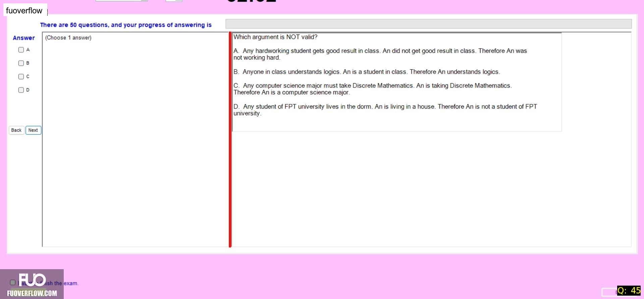Click the 'Answer' heading label
Image resolution: width=644 pixels, height=299 pixels.
pyautogui.click(x=24, y=38)
